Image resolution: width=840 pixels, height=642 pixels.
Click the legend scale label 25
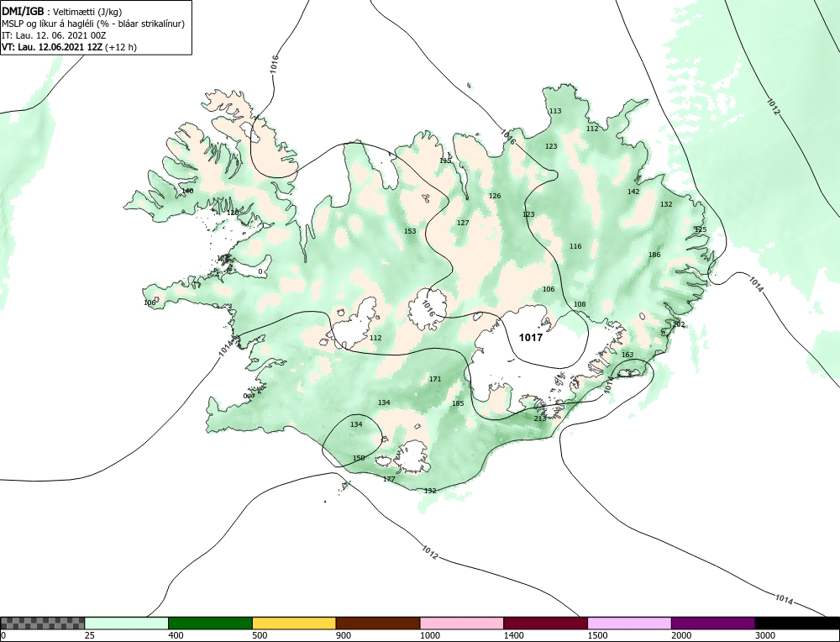coord(90,635)
